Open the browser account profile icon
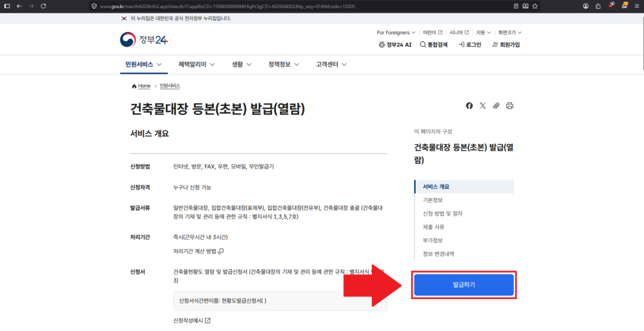 (586, 6)
